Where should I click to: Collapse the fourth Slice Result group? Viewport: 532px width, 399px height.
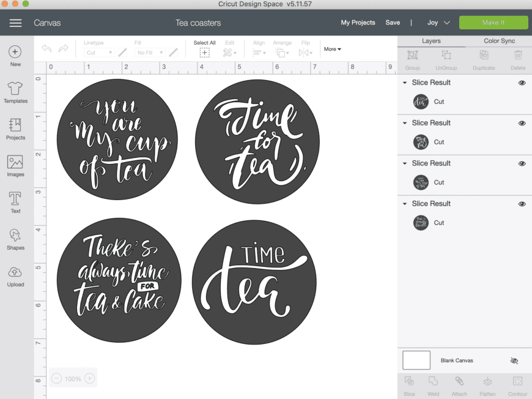coord(405,204)
